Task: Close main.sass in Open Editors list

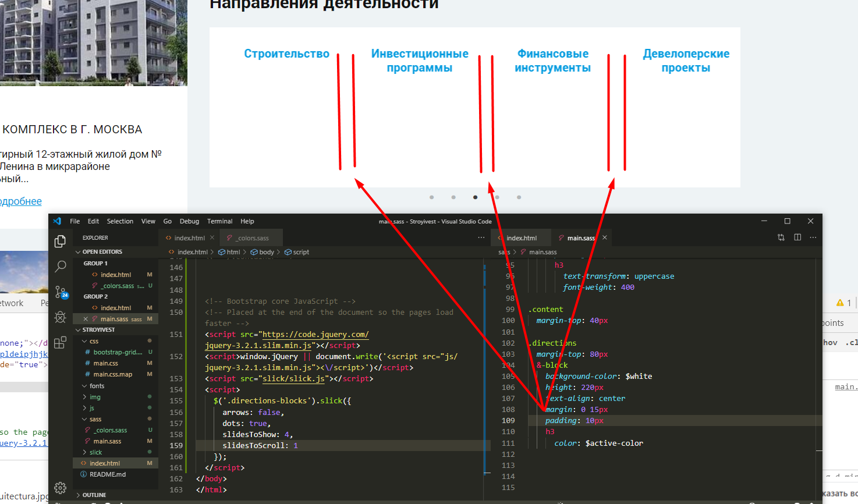Action: coord(86,319)
